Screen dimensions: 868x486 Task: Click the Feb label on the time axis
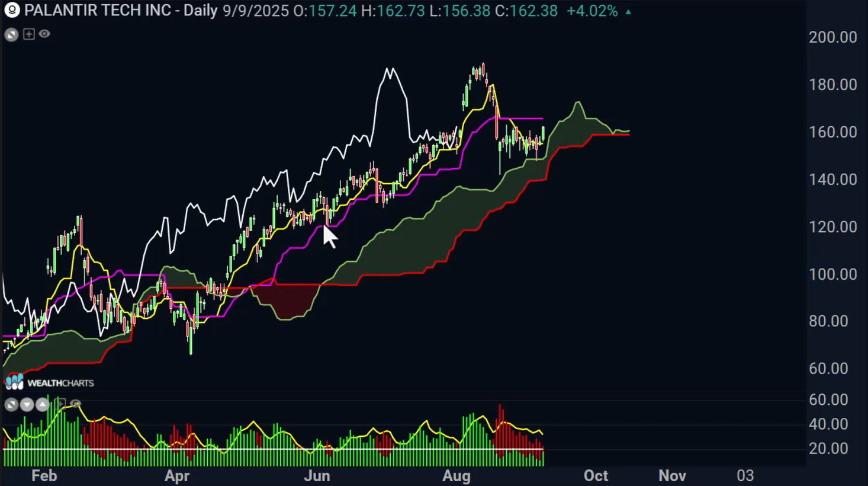click(44, 475)
